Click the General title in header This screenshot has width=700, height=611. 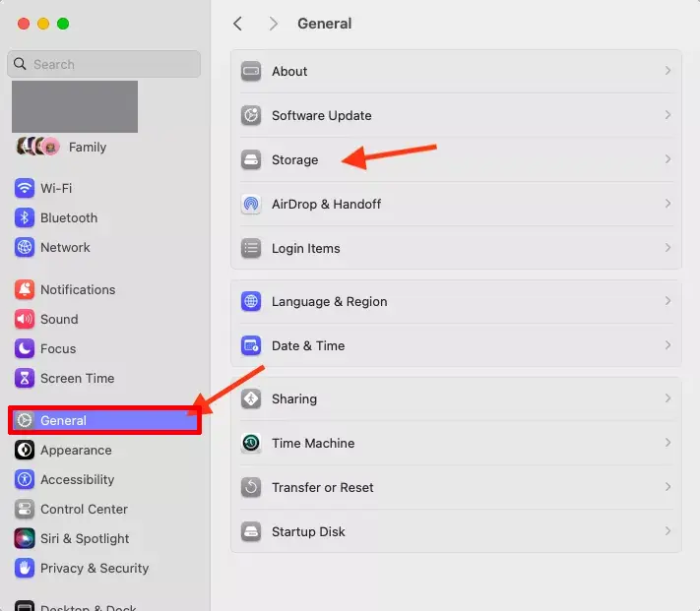coord(325,24)
